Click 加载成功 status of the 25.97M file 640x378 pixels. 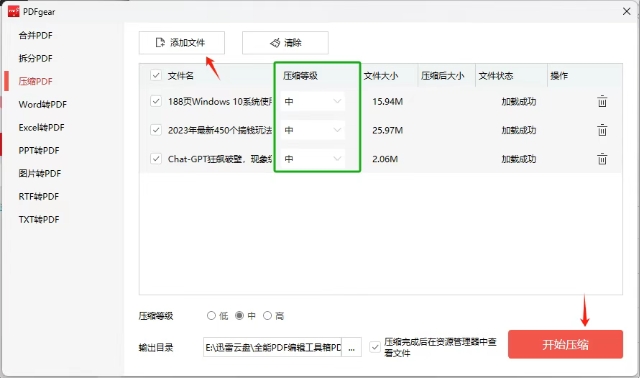[518, 130]
